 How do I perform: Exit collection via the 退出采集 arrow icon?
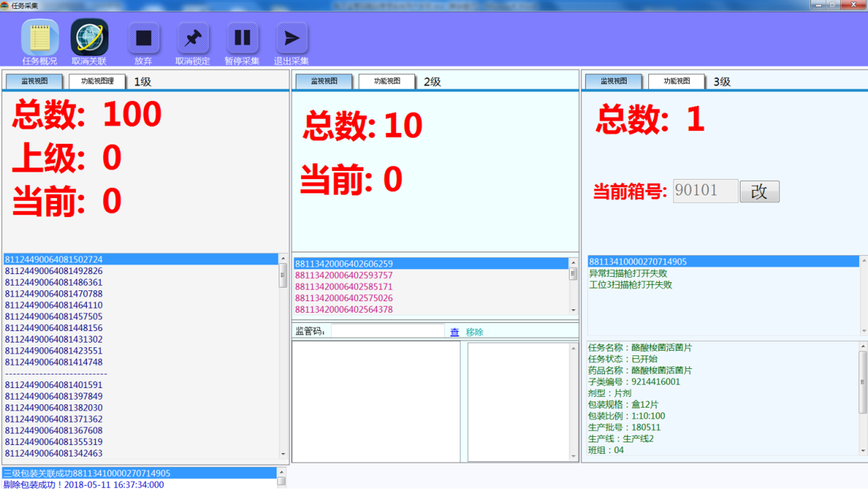(291, 38)
